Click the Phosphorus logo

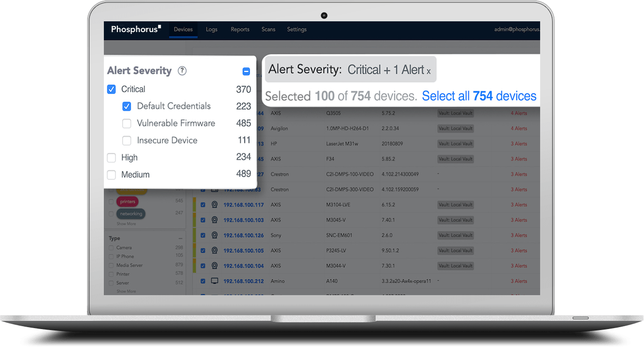pyautogui.click(x=136, y=30)
